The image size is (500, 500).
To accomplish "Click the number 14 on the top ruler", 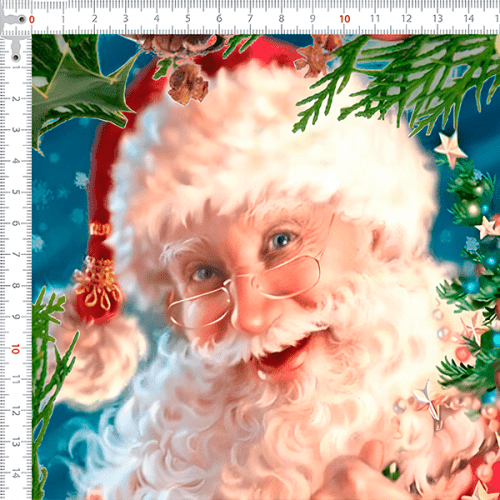I will point(469,18).
